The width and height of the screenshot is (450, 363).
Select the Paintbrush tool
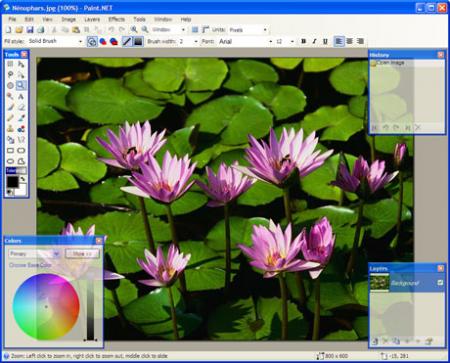[10, 107]
